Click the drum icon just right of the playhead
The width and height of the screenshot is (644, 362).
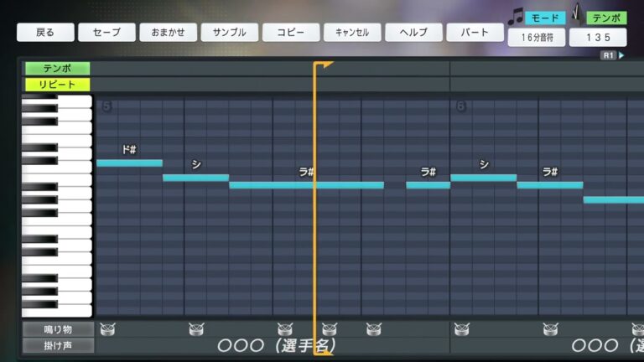329,329
